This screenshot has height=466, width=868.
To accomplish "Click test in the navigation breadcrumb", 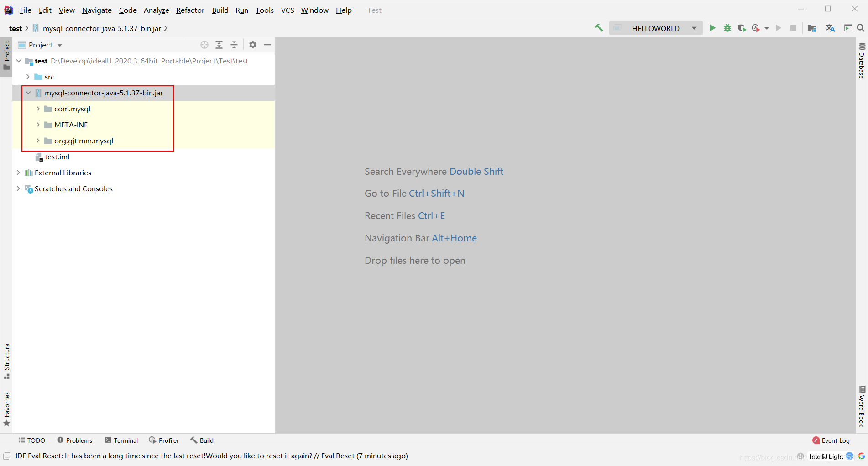I will click(x=16, y=28).
